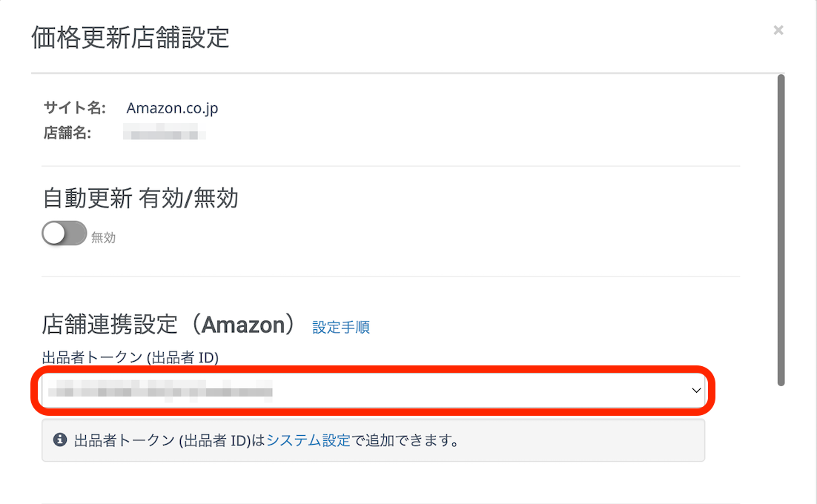Click the 自動更新 有効/無効 heading
817x504 pixels.
pos(141,198)
